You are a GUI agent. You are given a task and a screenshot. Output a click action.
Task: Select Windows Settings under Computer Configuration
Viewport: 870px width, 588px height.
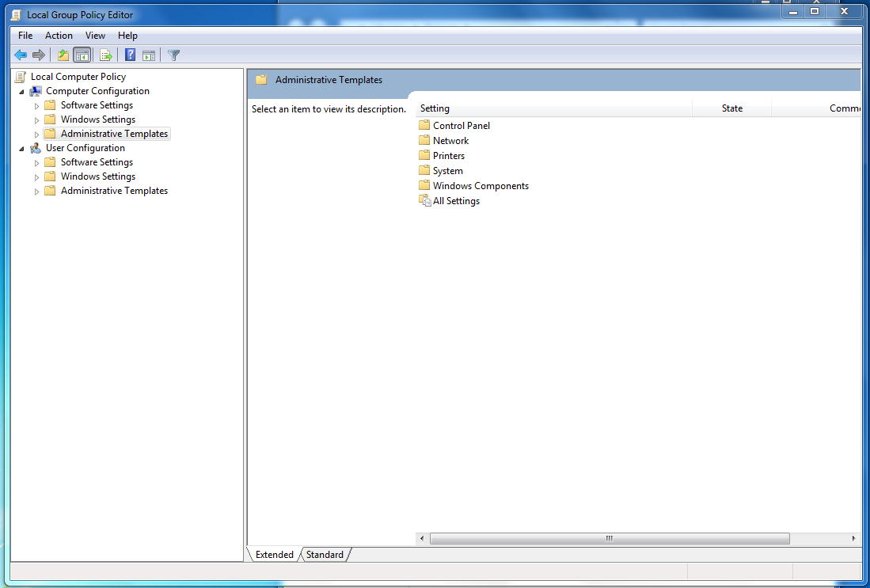click(x=98, y=119)
